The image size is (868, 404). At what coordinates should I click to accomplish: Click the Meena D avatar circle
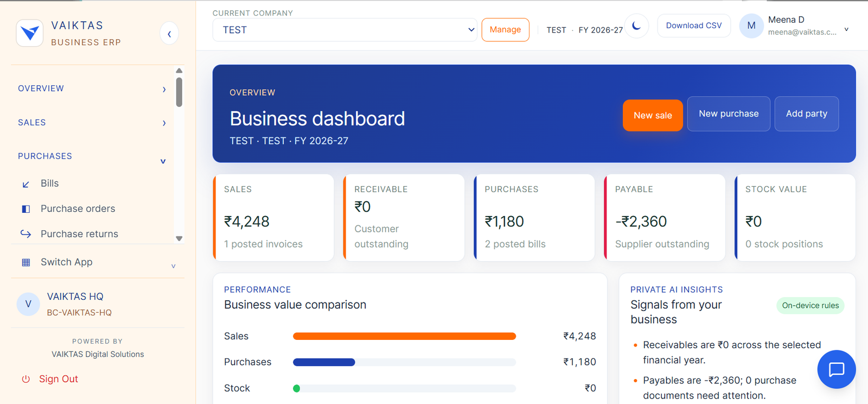(x=751, y=26)
